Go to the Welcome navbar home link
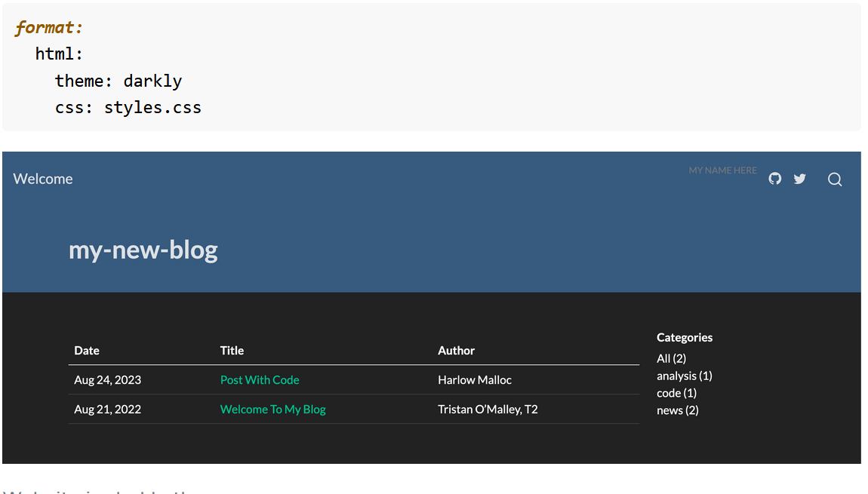 coord(43,179)
